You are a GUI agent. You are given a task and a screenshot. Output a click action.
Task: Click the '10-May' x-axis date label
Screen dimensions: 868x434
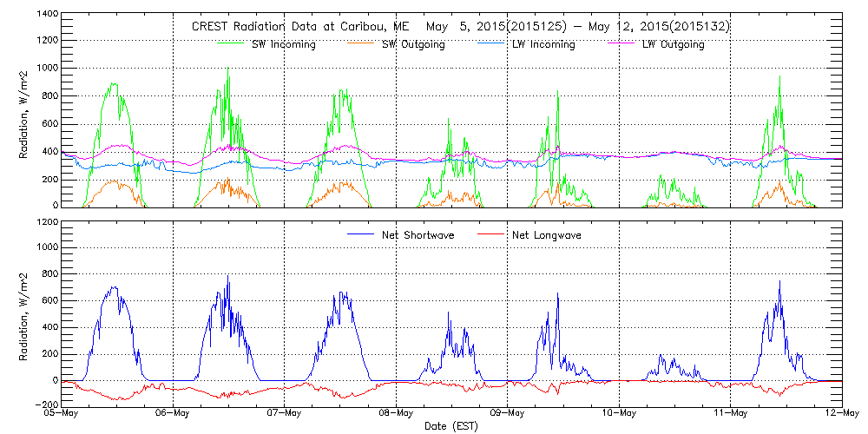(x=619, y=413)
